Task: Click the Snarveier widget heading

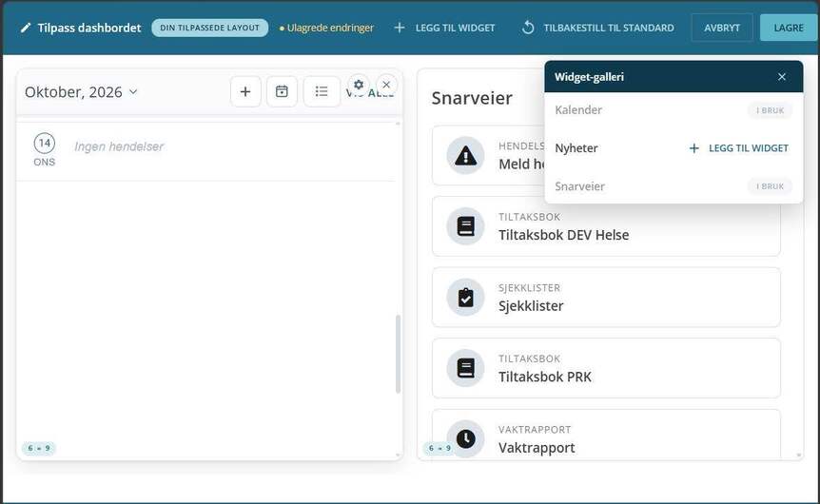Action: pos(472,98)
